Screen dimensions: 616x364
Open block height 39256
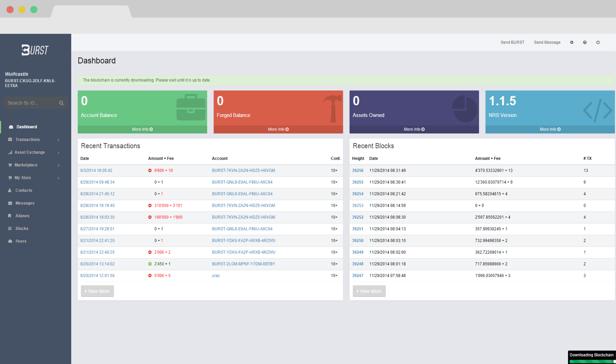[358, 170]
